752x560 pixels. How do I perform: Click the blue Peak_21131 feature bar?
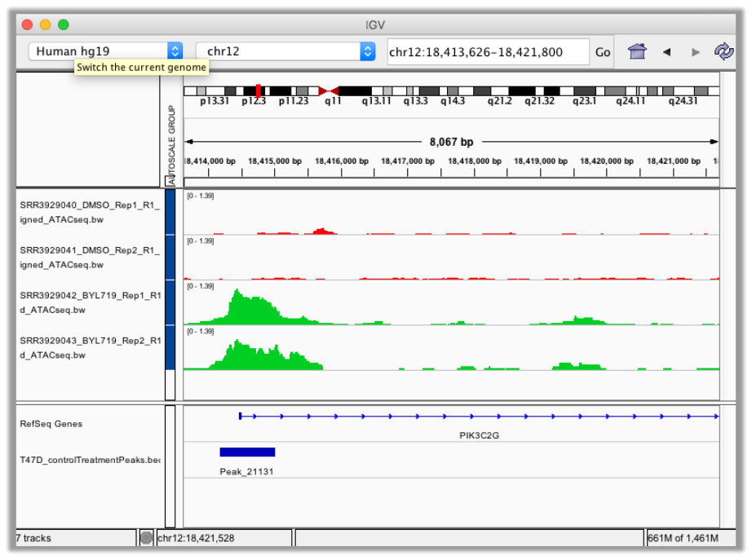pos(247,452)
